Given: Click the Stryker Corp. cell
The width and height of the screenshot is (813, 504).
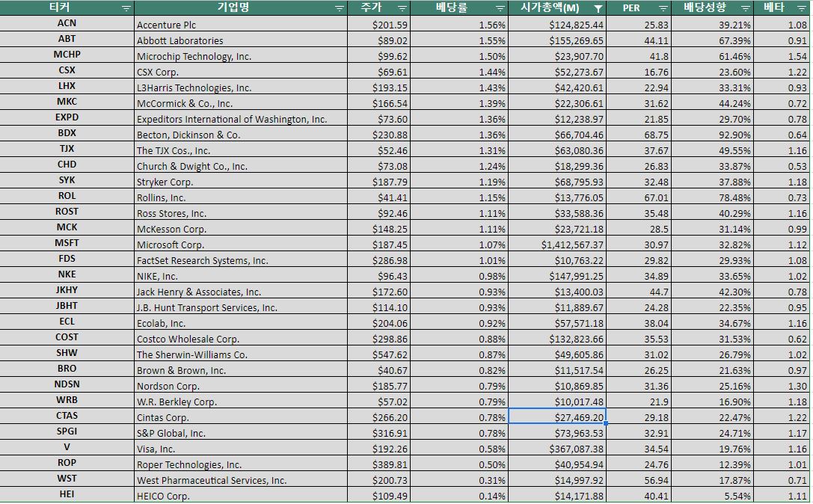Looking at the screenshot, I should pyautogui.click(x=241, y=181).
